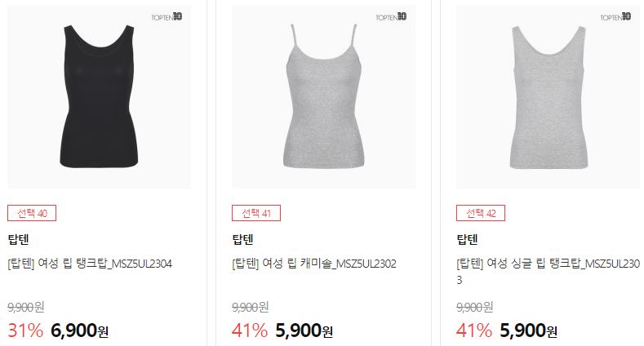Click the 31% discount label

pyautogui.click(x=25, y=330)
